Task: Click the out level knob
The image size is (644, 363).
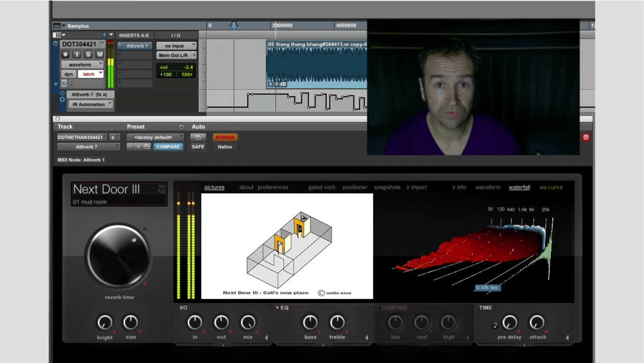Action: (221, 323)
